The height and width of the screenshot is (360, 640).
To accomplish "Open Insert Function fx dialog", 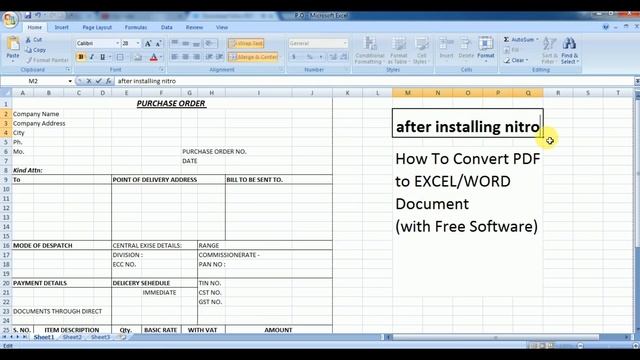I will tap(109, 81).
